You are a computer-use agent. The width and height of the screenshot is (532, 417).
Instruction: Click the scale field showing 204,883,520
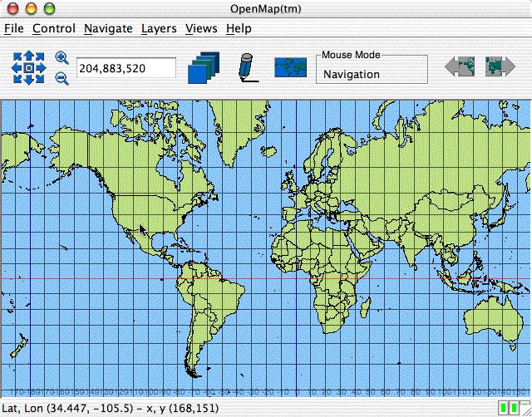[126, 68]
